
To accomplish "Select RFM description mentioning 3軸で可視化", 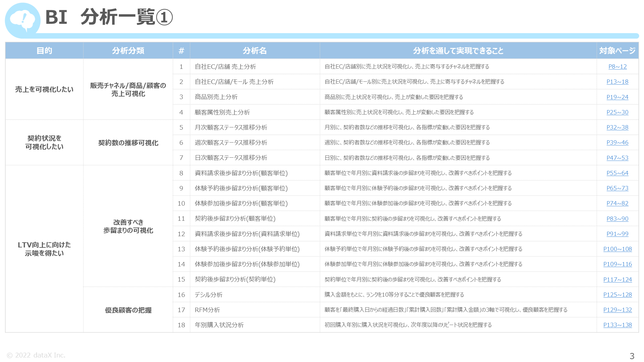I will tap(446, 310).
